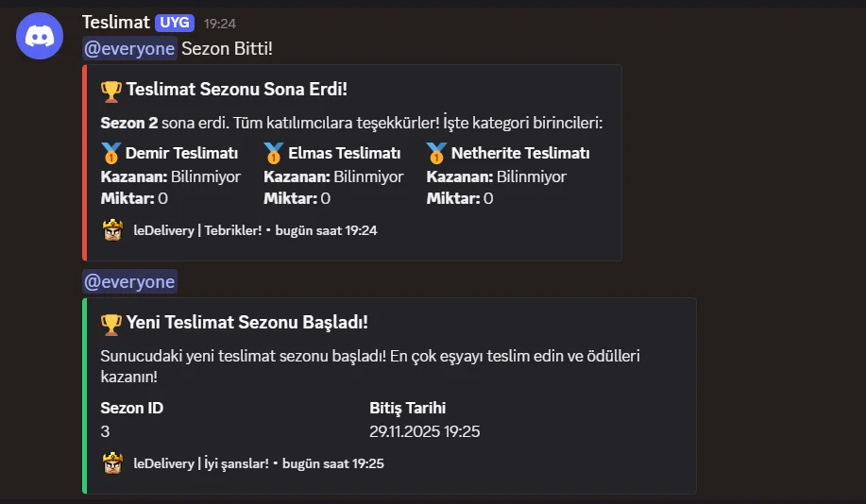The height and width of the screenshot is (504, 866).
Task: Open the Teslimat username profile
Action: [116, 22]
